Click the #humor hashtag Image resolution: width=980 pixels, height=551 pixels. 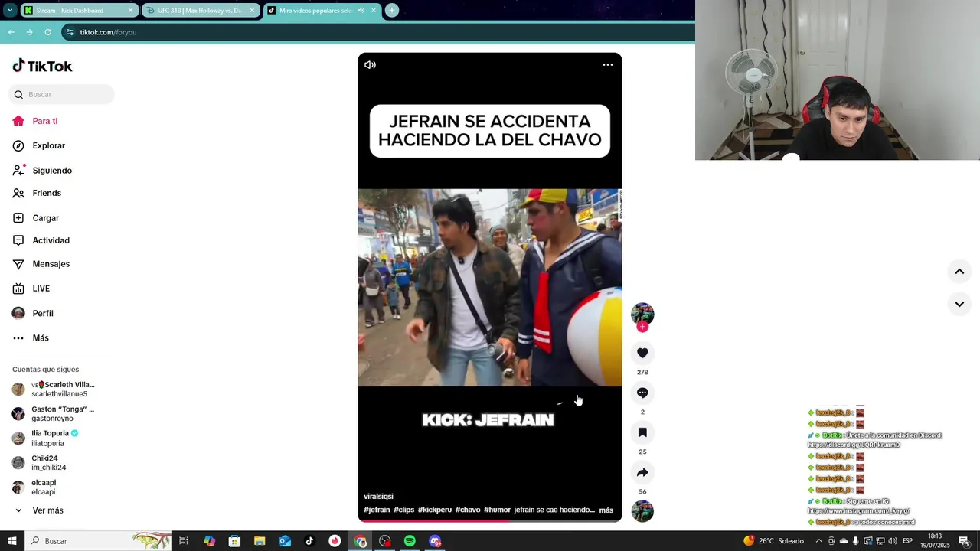497,510
